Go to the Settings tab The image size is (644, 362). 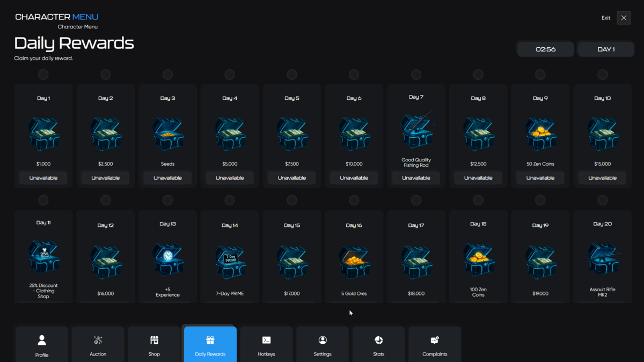tap(323, 344)
